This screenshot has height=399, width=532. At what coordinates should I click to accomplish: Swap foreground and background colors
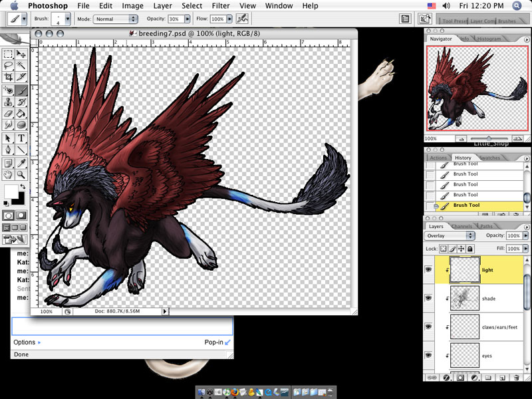(23, 186)
